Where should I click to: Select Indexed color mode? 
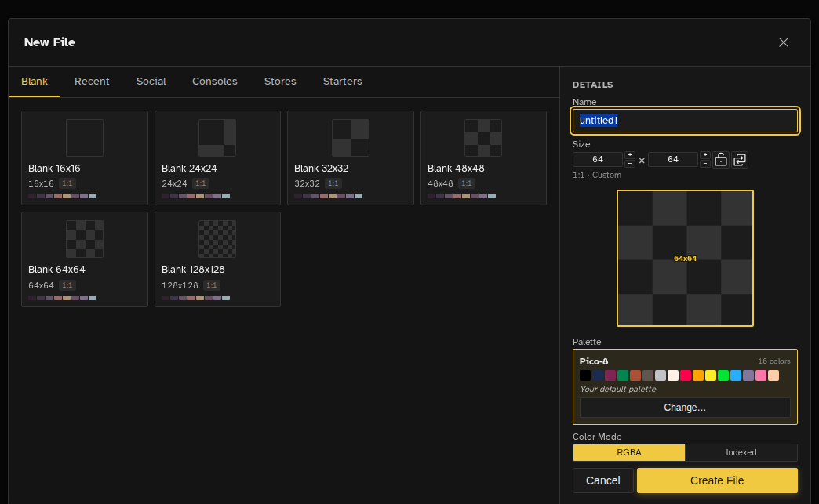coord(741,452)
